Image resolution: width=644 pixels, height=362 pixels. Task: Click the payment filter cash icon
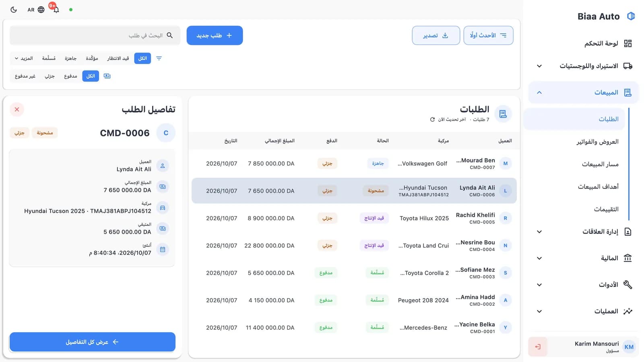107,76
